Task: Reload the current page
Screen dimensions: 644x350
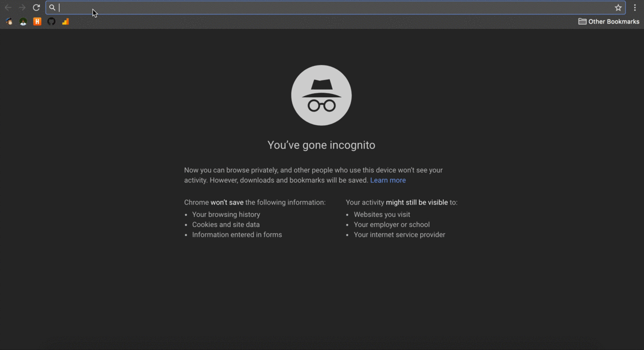Action: click(36, 8)
